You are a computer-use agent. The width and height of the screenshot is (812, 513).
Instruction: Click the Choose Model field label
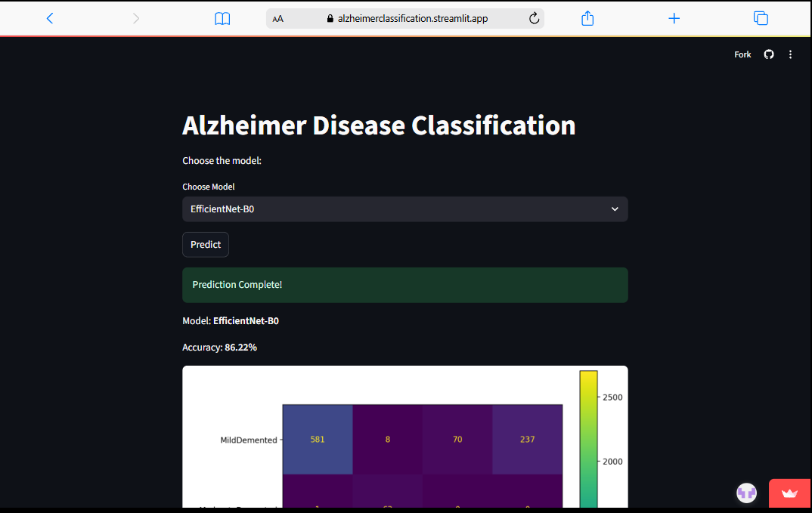coord(208,187)
